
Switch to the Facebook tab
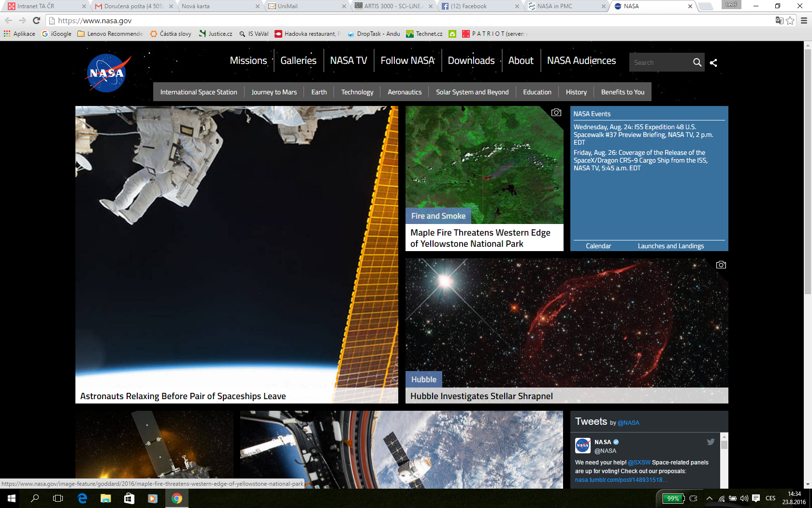coord(480,6)
